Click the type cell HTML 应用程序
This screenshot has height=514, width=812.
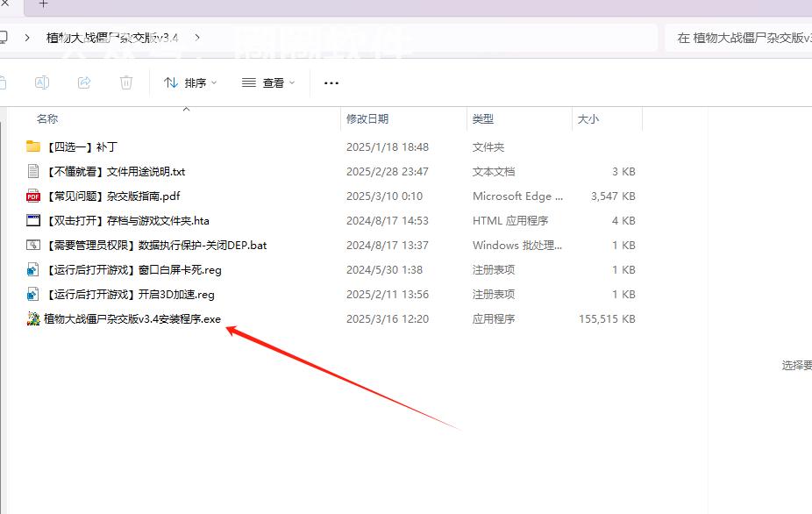click(x=510, y=221)
